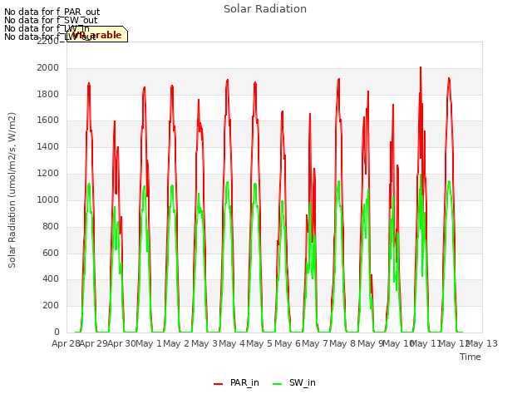
Task: Click the May 13 x-axis date label
Action: pyautogui.click(x=483, y=343)
